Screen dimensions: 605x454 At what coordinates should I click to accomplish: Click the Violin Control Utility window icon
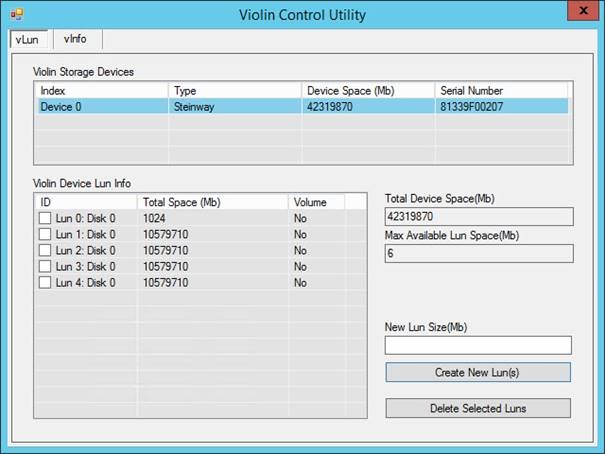click(17, 15)
